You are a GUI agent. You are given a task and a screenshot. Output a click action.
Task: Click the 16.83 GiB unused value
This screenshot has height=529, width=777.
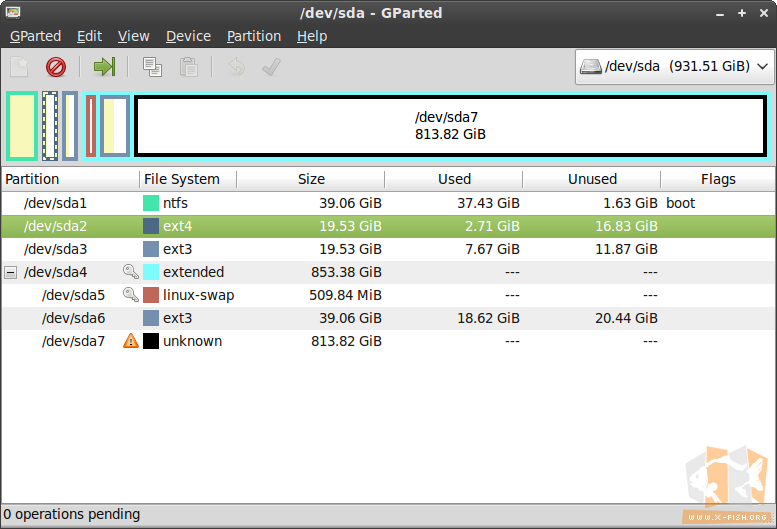click(x=626, y=226)
